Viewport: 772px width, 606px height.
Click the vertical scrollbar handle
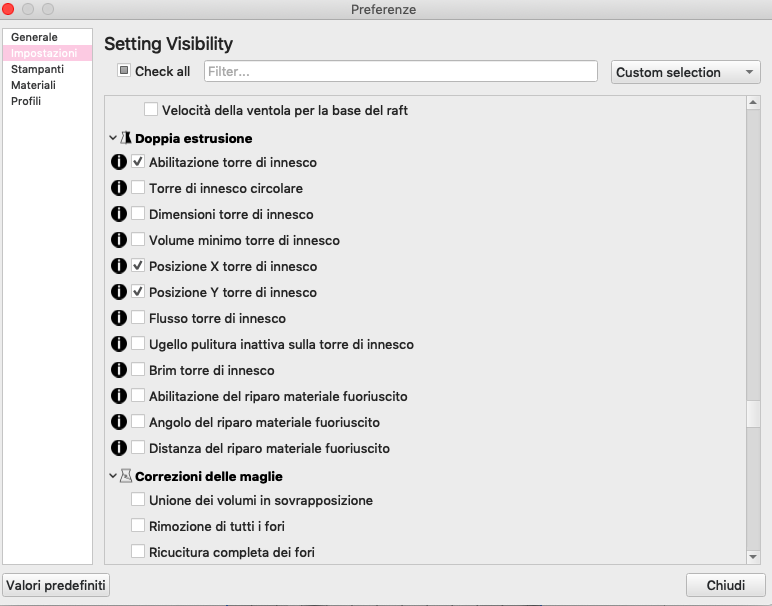click(753, 414)
